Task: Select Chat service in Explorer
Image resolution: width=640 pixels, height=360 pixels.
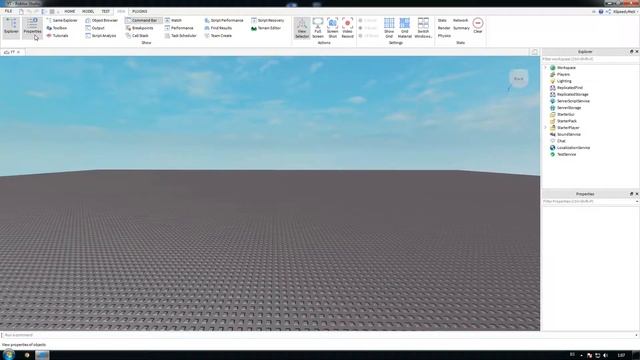Action: [561, 141]
